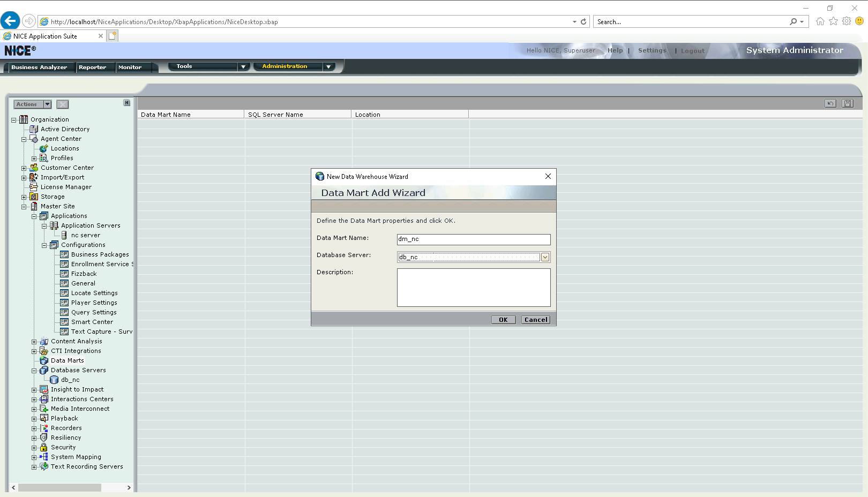The image size is (868, 497).
Task: Click the tree panel horizontal scrollbar
Action: pyautogui.click(x=59, y=487)
